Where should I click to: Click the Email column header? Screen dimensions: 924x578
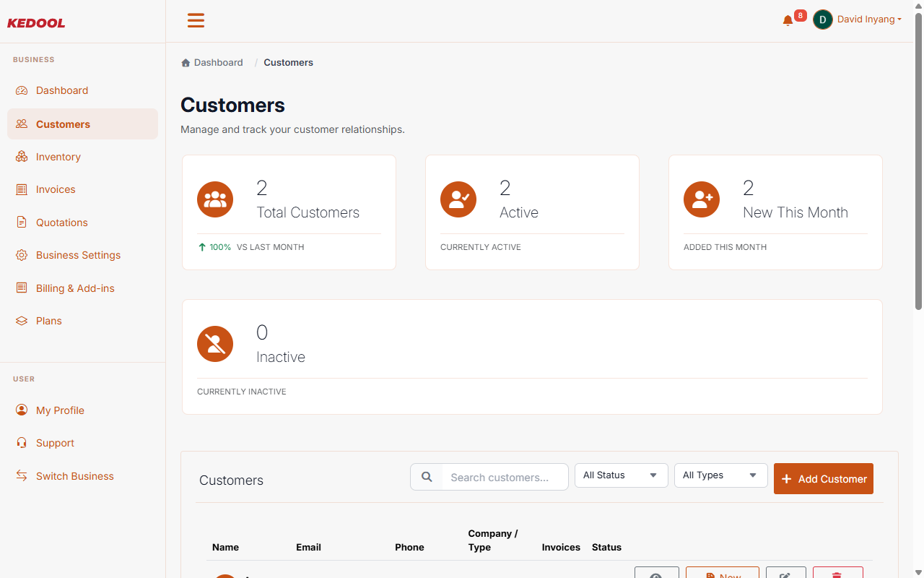tap(308, 548)
